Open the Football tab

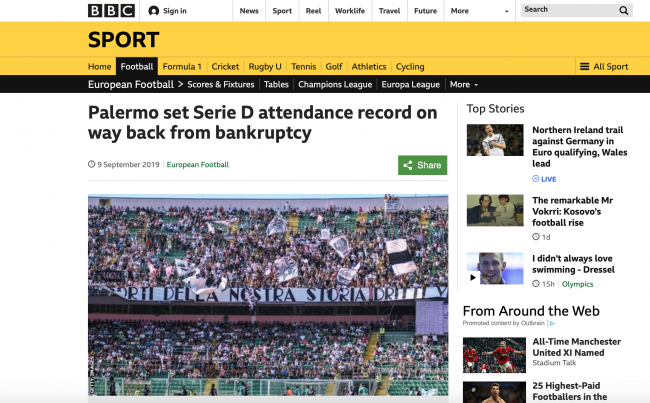point(137,66)
